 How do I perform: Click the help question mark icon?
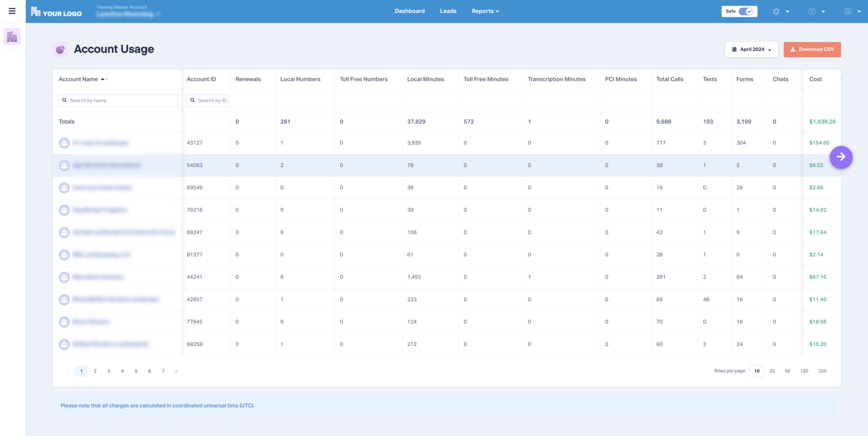[x=812, y=11]
